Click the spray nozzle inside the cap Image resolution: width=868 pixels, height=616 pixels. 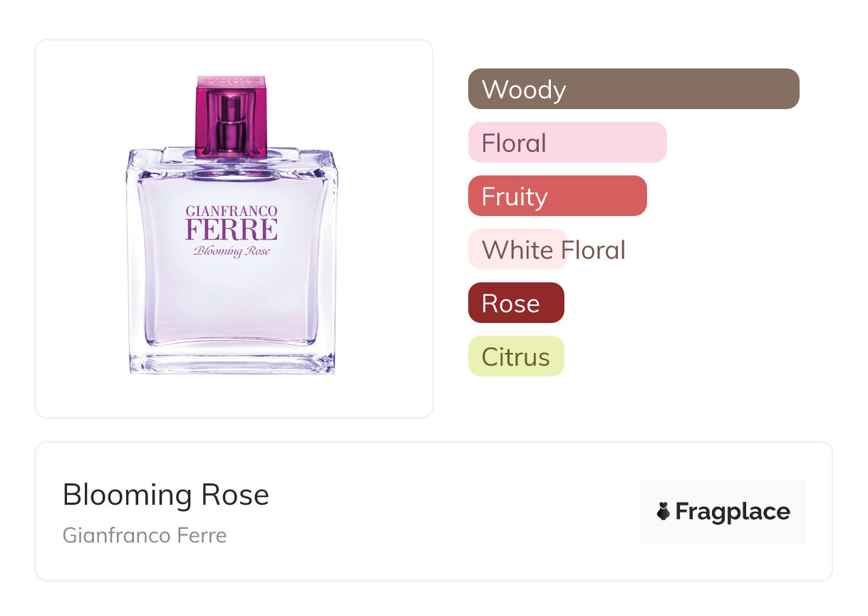coord(231,118)
